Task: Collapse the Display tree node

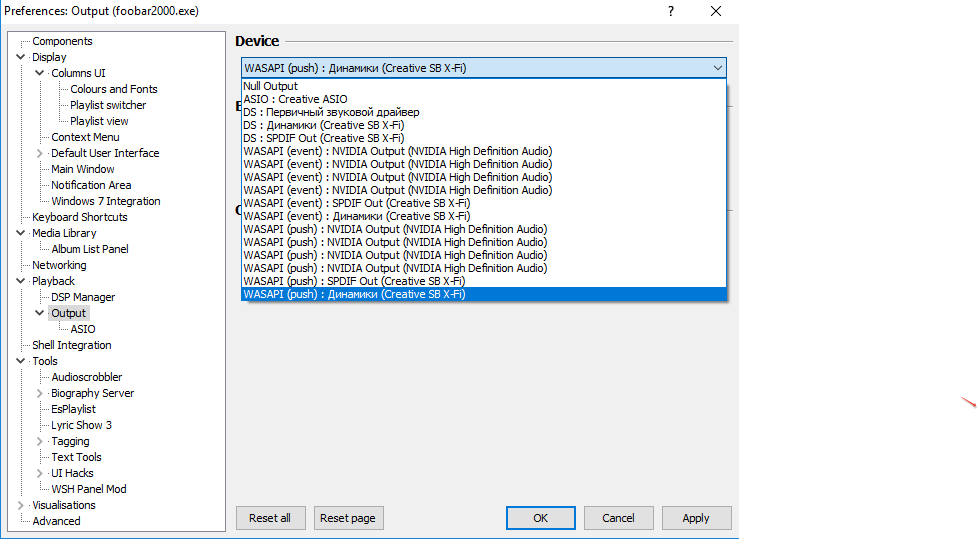Action: (21, 57)
